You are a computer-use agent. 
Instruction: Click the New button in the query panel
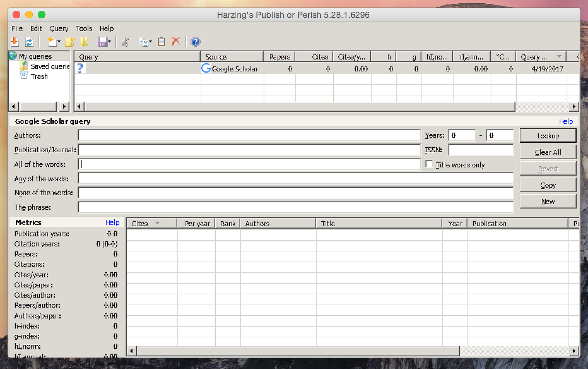click(x=548, y=202)
